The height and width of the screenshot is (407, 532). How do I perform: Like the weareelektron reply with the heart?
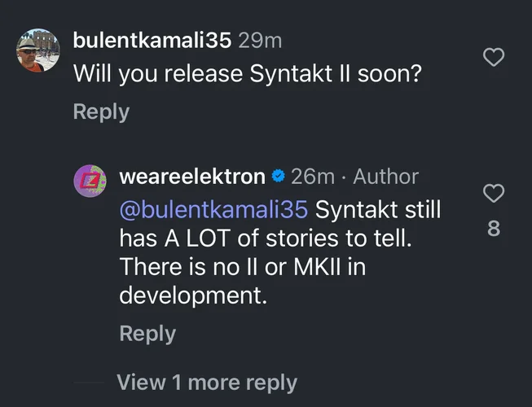tap(494, 193)
